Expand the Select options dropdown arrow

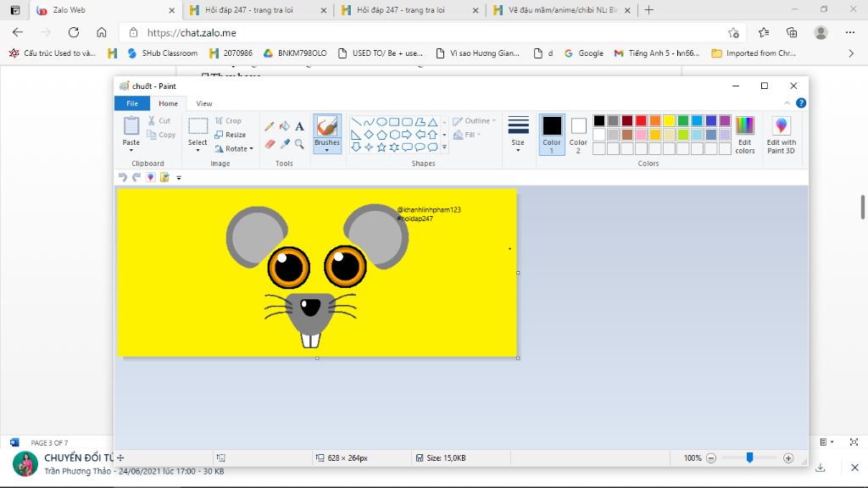198,151
